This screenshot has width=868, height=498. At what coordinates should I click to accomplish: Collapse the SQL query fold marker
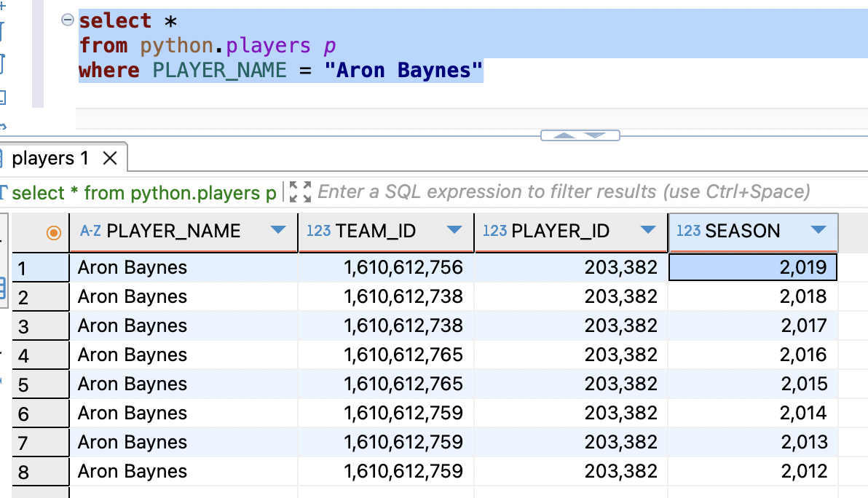pos(68,20)
